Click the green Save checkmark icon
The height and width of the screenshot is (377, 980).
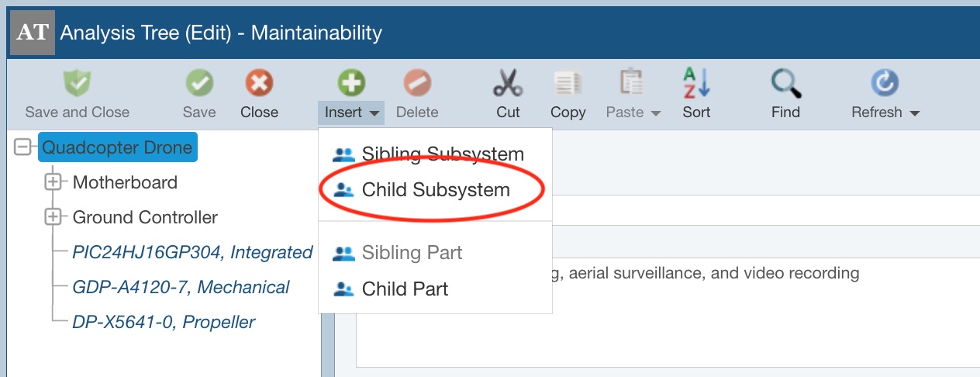pos(199,83)
